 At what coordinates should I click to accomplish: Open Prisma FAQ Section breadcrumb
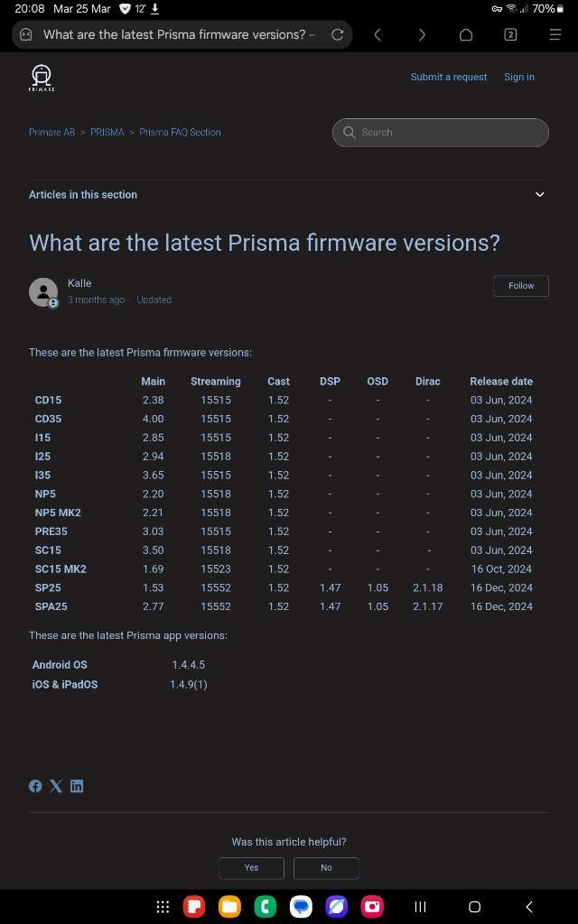pos(180,133)
